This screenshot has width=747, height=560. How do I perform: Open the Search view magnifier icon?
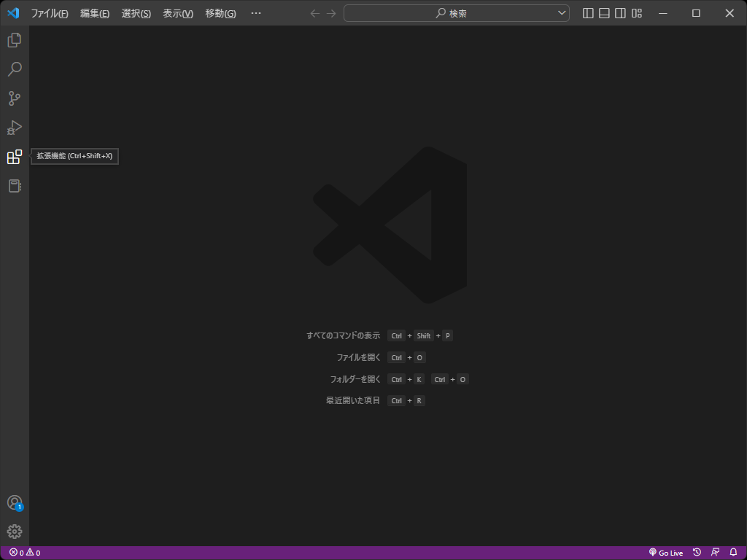click(15, 69)
